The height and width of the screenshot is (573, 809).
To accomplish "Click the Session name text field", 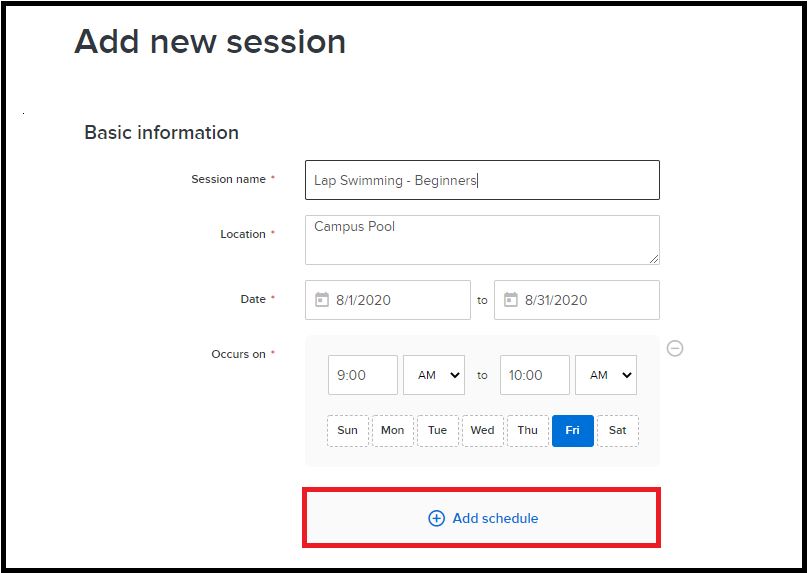I will (x=482, y=180).
